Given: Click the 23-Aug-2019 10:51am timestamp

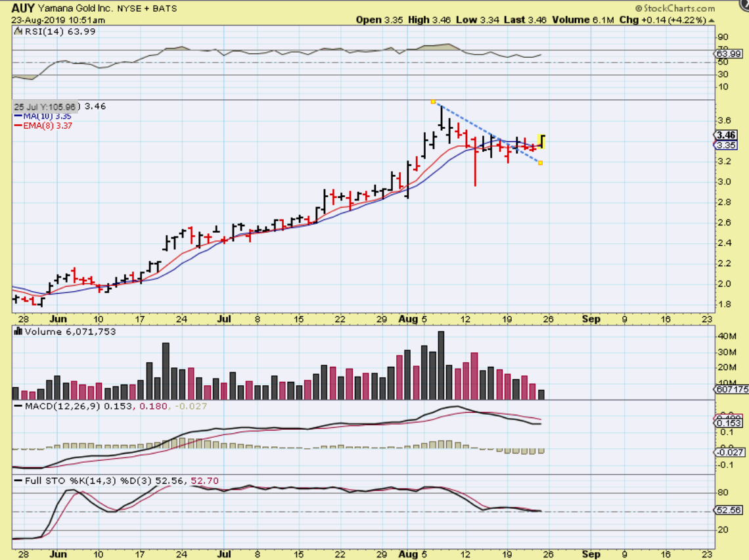Looking at the screenshot, I should [x=58, y=20].
